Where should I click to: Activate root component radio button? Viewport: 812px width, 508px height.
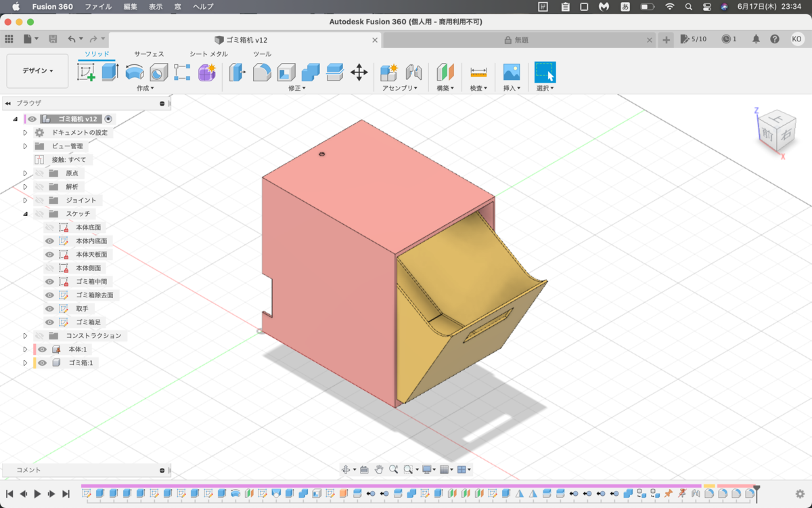pos(108,119)
